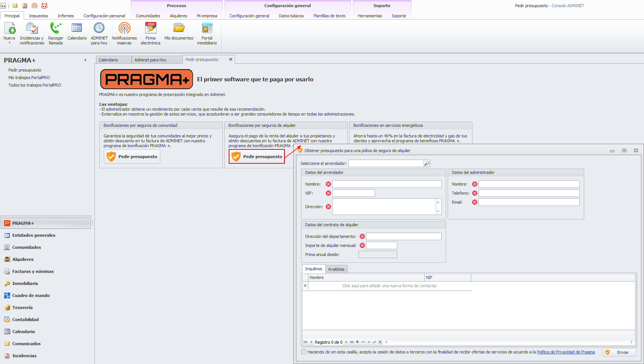Delete record with the minus navigator button

363,342
